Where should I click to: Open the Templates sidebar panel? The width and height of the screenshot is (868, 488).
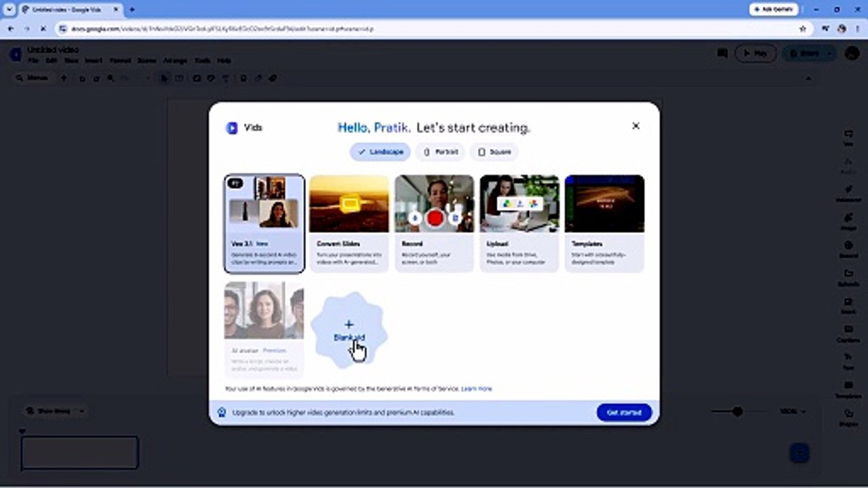coord(848,389)
